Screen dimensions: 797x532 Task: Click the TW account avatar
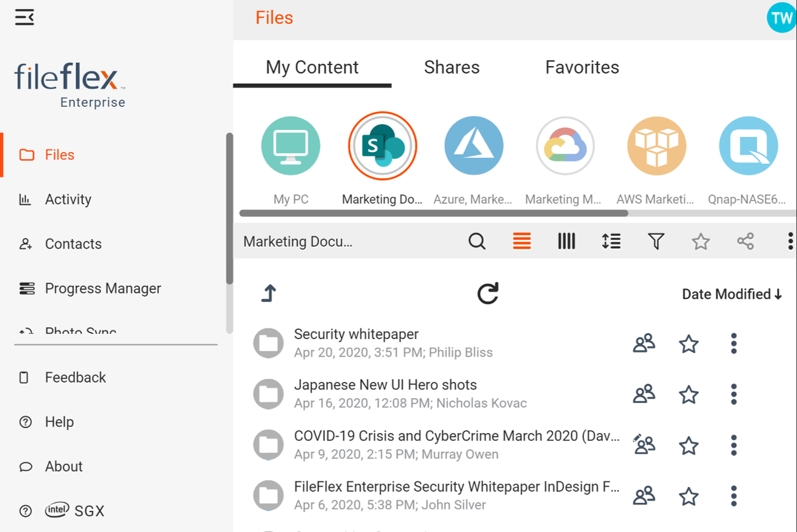[x=781, y=17]
